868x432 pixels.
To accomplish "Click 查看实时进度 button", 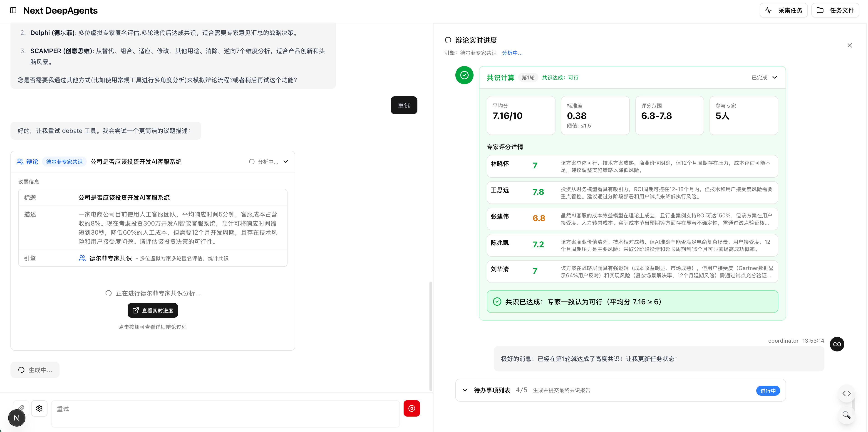I will [153, 310].
